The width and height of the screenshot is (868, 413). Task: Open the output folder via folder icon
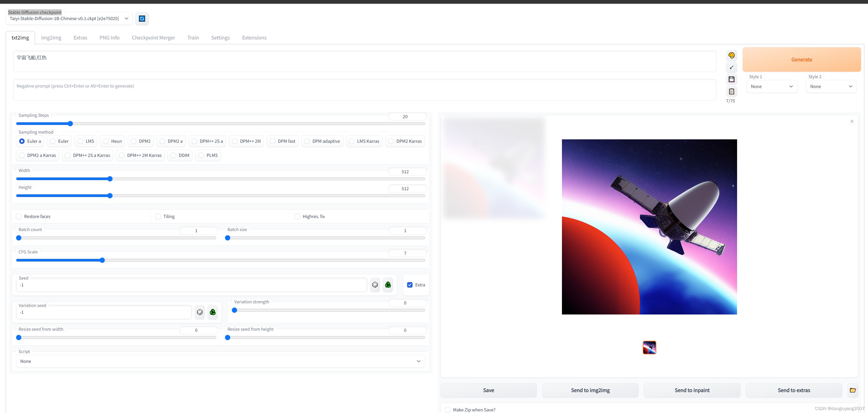coord(852,390)
